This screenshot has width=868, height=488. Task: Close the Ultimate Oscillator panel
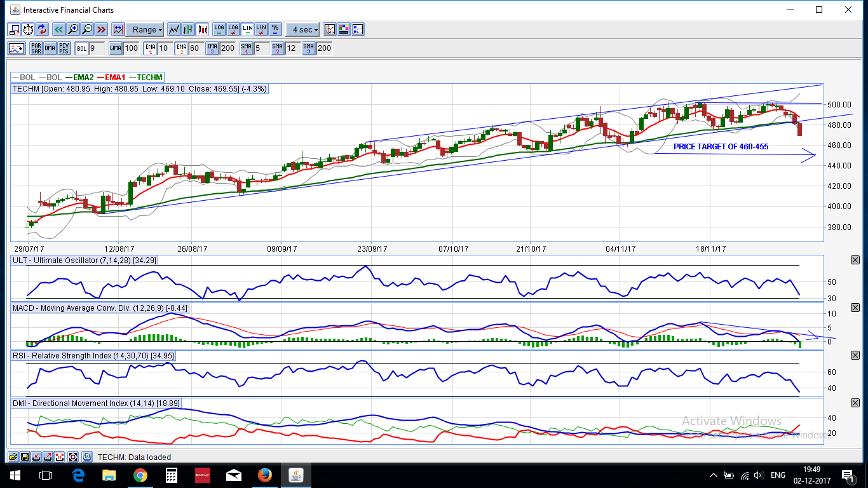(855, 260)
